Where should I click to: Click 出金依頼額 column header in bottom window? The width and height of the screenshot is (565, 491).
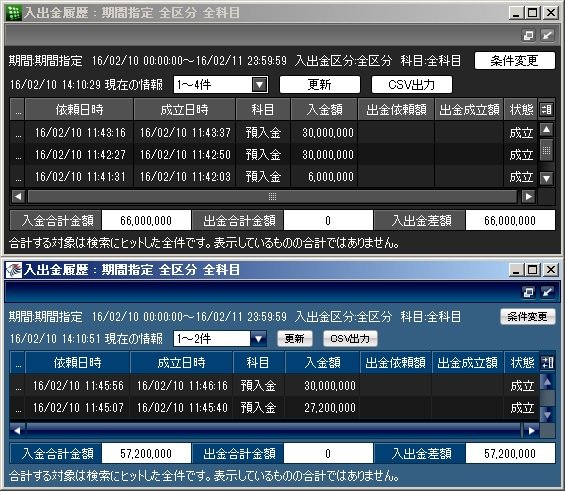click(x=396, y=363)
